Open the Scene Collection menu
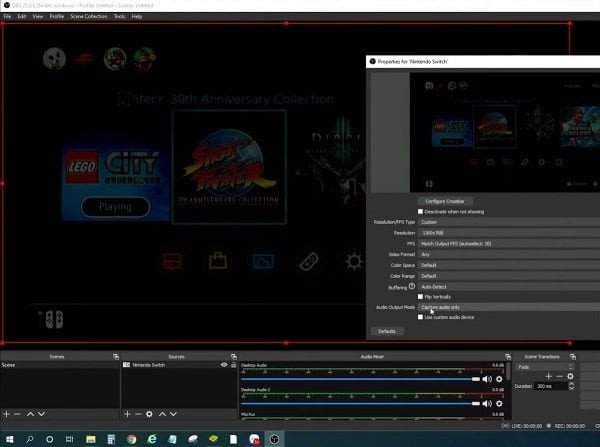Screen dimensions: 600x447 pos(88,16)
